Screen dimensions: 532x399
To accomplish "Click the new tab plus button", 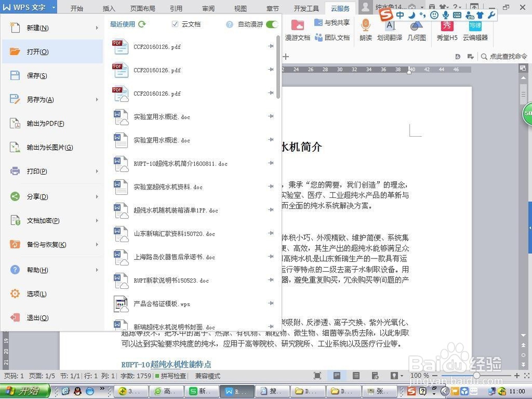I will 286,57.
